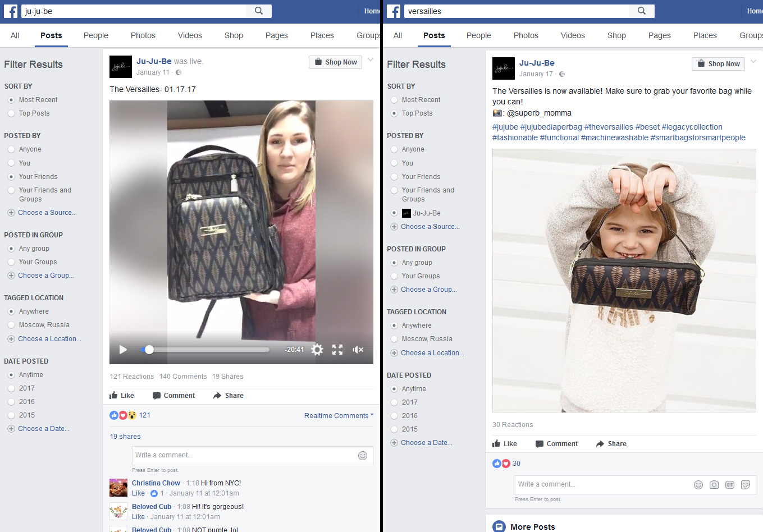Open video settings gear icon

[x=317, y=350]
